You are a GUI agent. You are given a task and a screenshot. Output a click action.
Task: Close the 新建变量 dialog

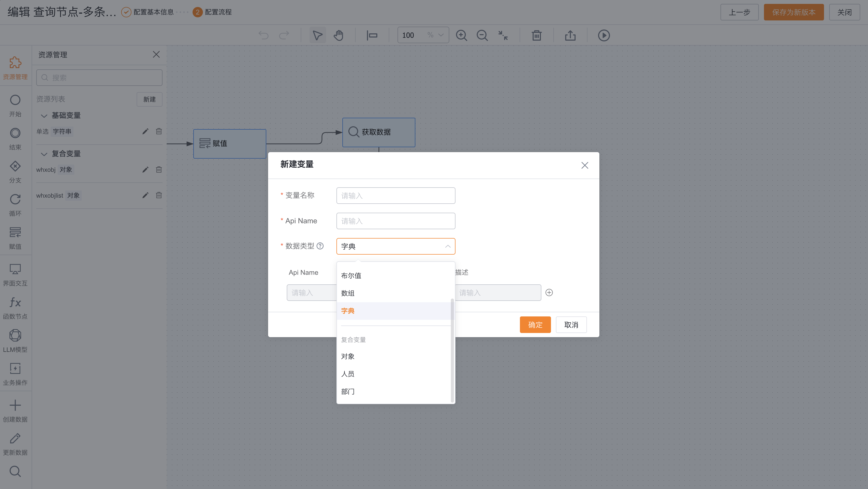coord(585,165)
